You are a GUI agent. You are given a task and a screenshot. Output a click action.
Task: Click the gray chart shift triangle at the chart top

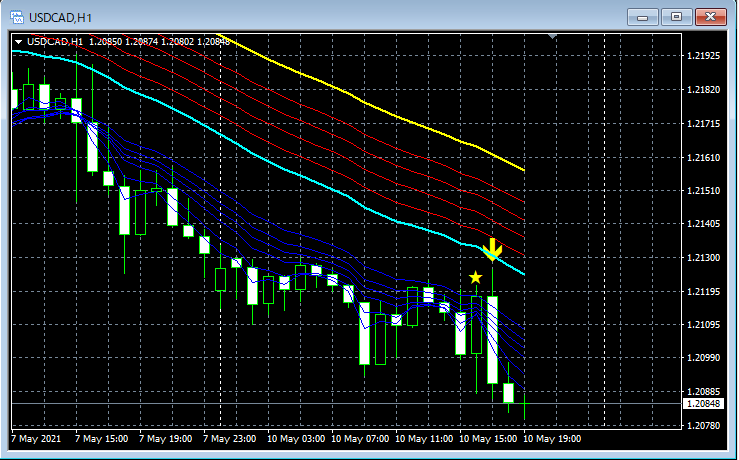coord(553,36)
